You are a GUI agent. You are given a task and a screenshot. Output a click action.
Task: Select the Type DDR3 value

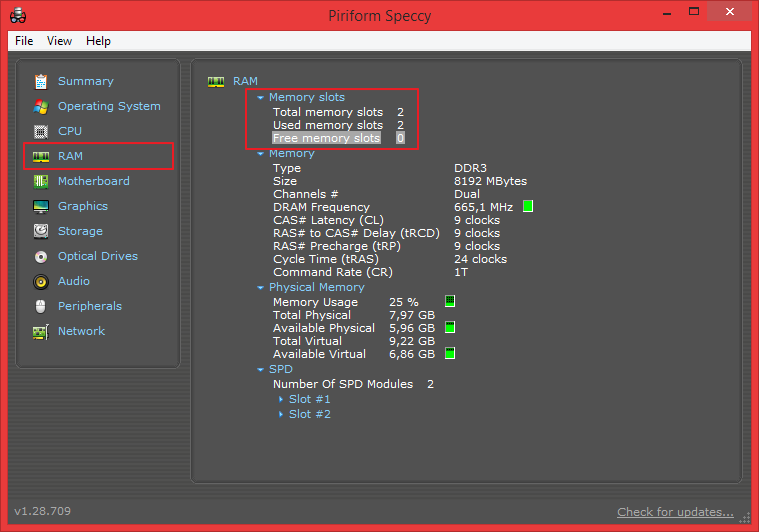point(471,168)
